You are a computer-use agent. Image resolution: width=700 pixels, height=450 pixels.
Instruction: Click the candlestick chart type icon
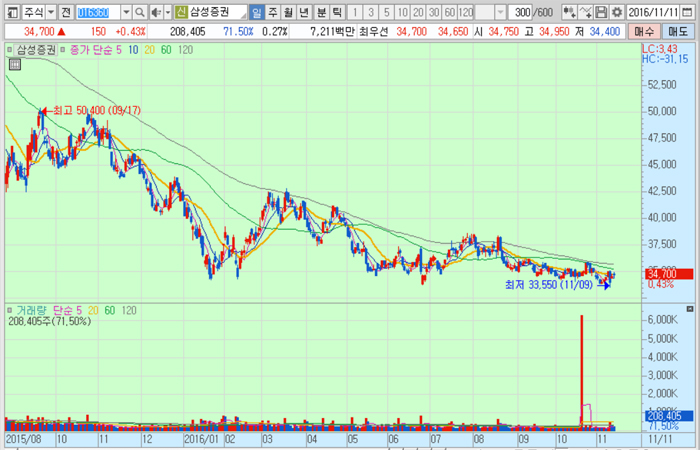pyautogui.click(x=570, y=12)
